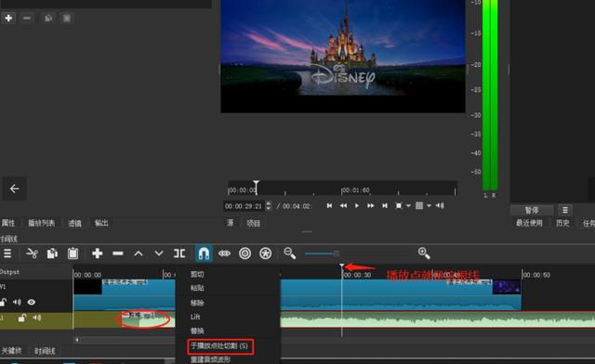Adjust timecode stepper arrows
The height and width of the screenshot is (364, 595).
tap(269, 205)
